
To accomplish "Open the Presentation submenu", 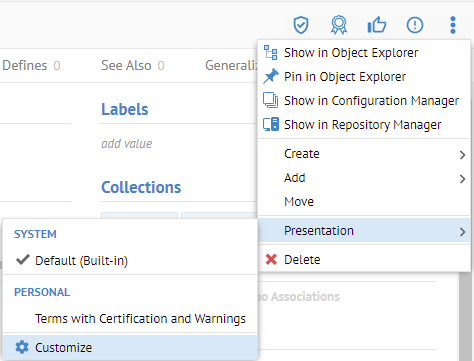I will coord(364,231).
